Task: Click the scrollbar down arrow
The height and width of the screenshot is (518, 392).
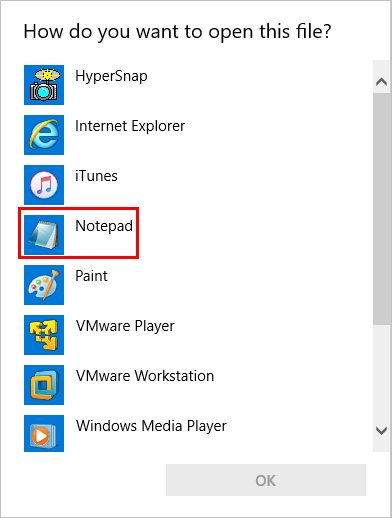Action: (381, 431)
